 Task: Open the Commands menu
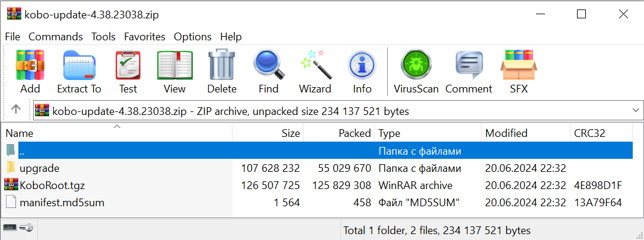point(56,37)
